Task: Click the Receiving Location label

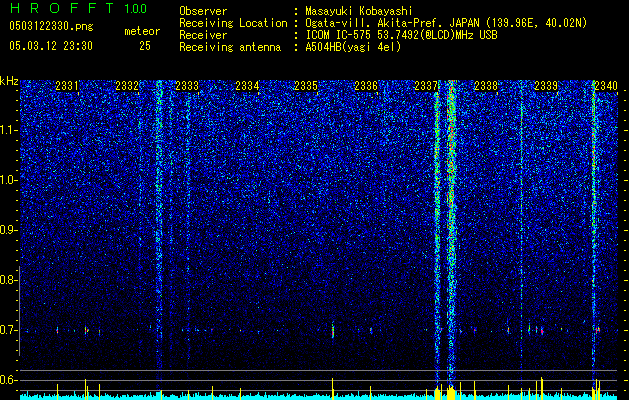Action: (x=233, y=23)
